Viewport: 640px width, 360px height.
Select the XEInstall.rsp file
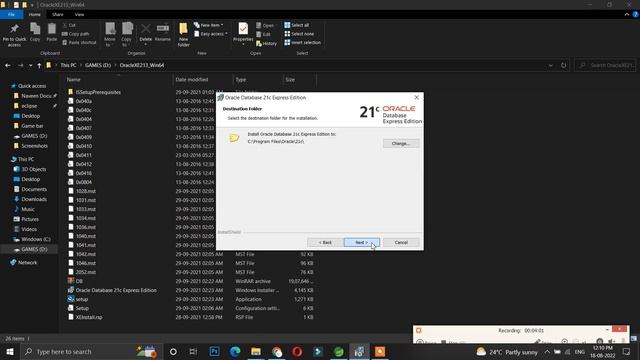89,317
